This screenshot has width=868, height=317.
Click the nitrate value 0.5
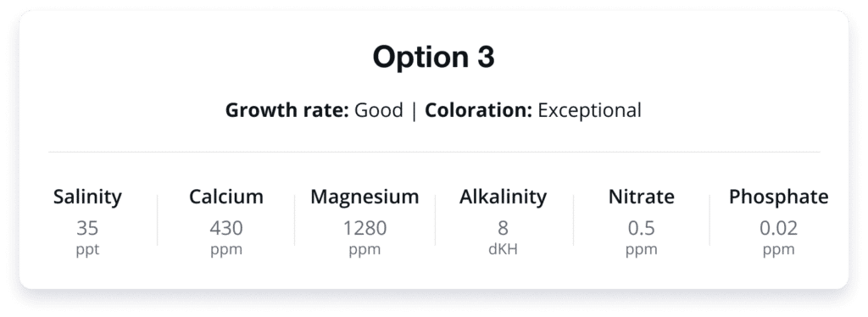coord(642,228)
